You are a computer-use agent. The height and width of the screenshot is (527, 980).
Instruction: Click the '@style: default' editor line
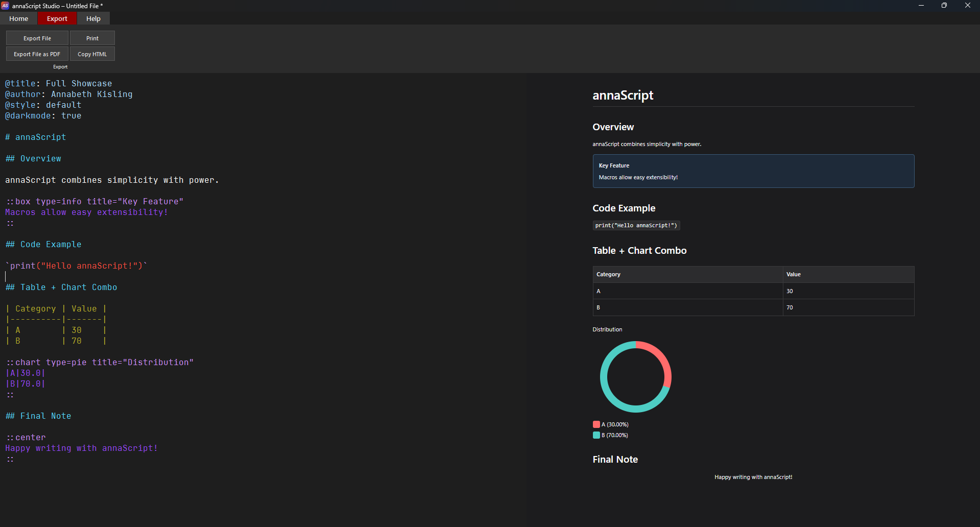coord(43,105)
